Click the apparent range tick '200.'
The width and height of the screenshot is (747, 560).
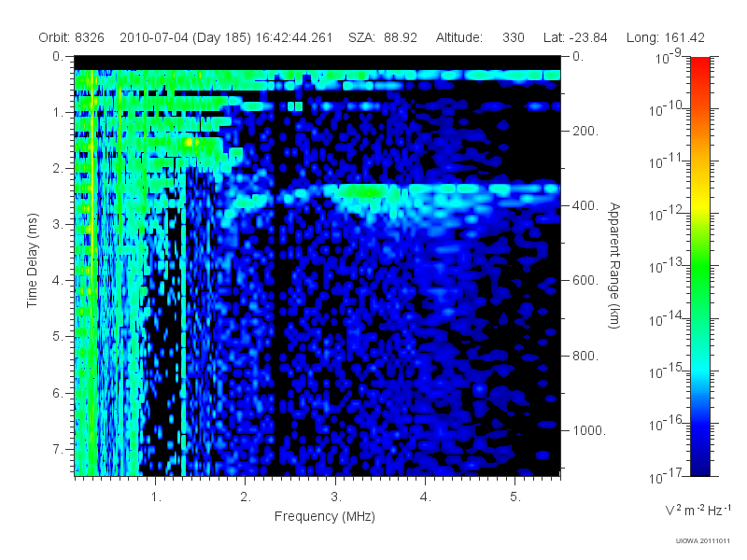585,131
